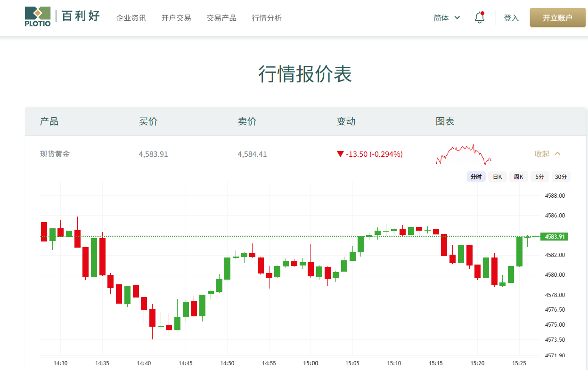
Task: Select the 分时 chart tab
Action: pyautogui.click(x=476, y=177)
